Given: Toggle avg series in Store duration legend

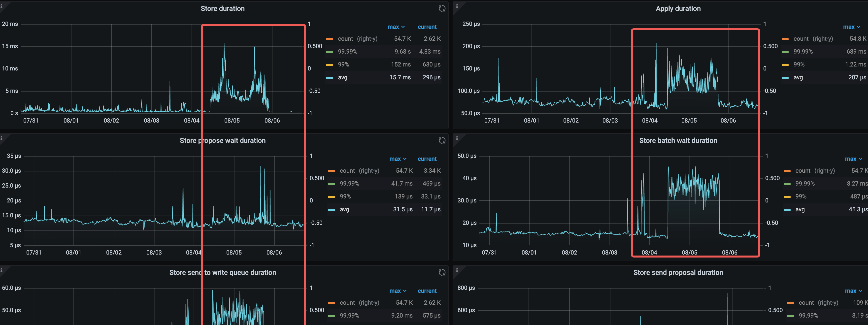Looking at the screenshot, I should (x=343, y=77).
